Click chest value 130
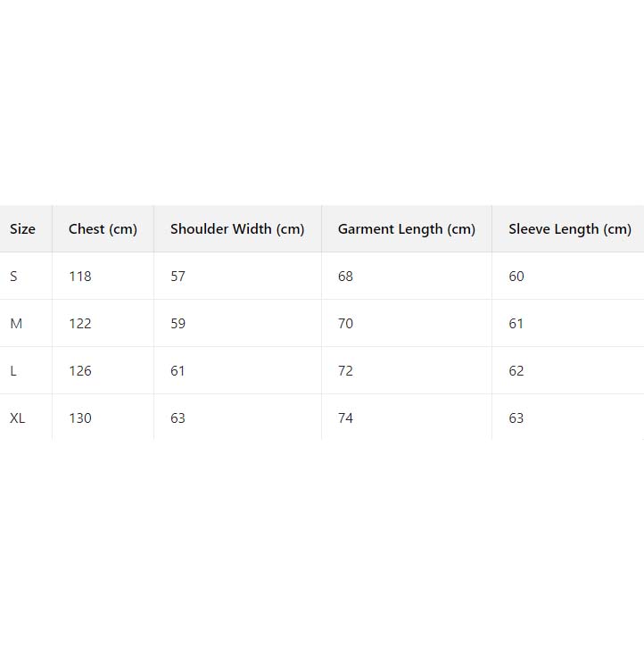The width and height of the screenshot is (644, 645). [x=80, y=418]
